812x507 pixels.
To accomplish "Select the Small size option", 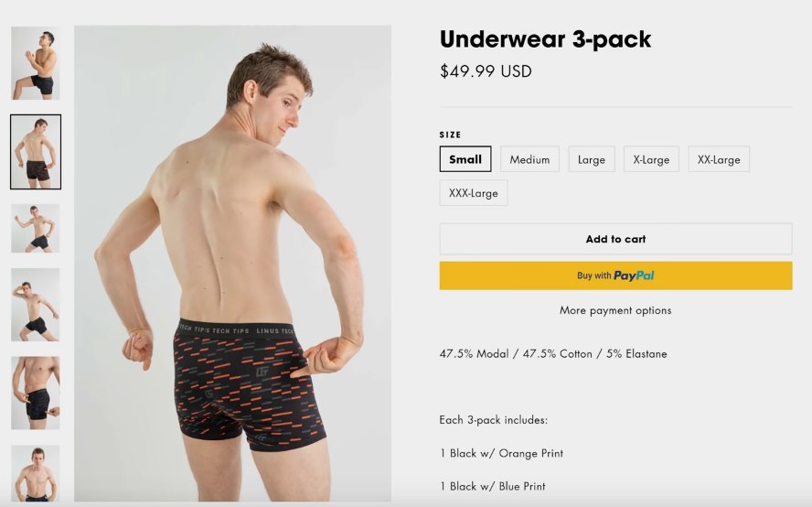I will (x=465, y=159).
